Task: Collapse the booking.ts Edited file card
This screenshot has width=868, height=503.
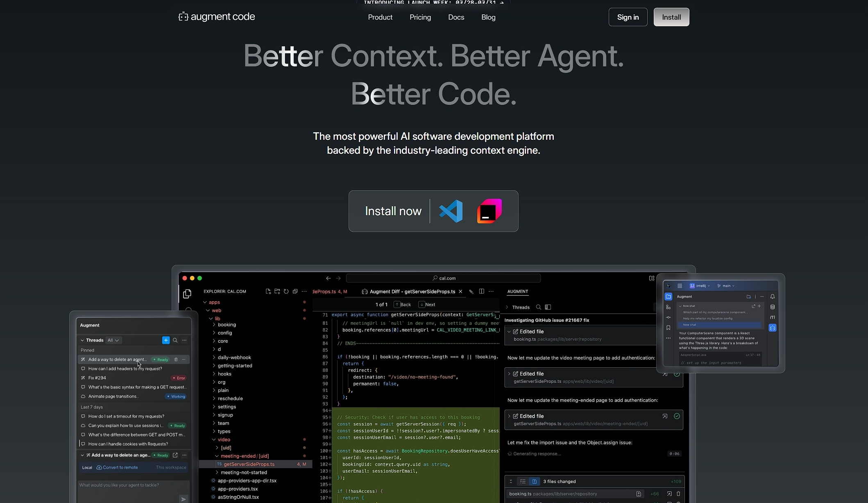Action: pos(509,332)
